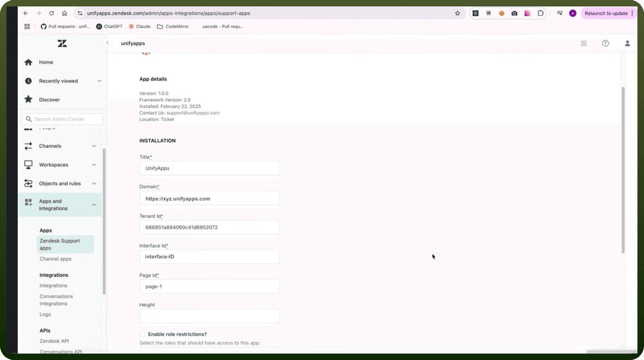Reload the page in the browser
Image resolution: width=644 pixels, height=360 pixels.
pos(51,13)
